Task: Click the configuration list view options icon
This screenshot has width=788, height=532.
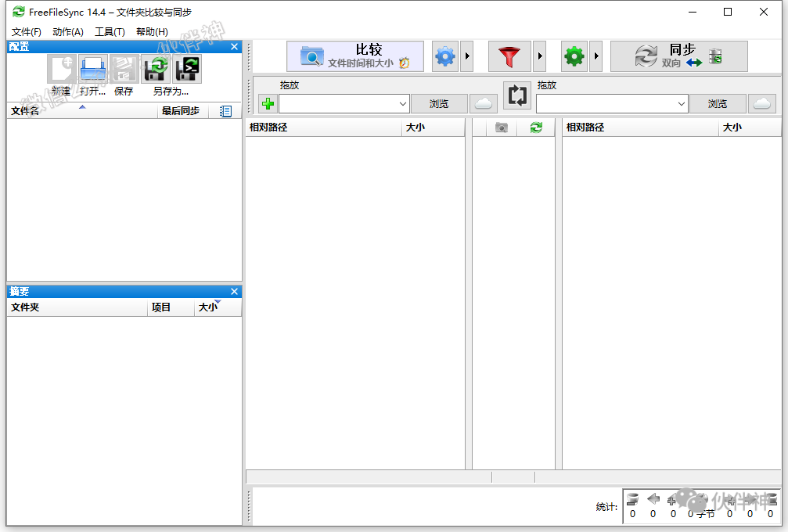Action: 225,111
